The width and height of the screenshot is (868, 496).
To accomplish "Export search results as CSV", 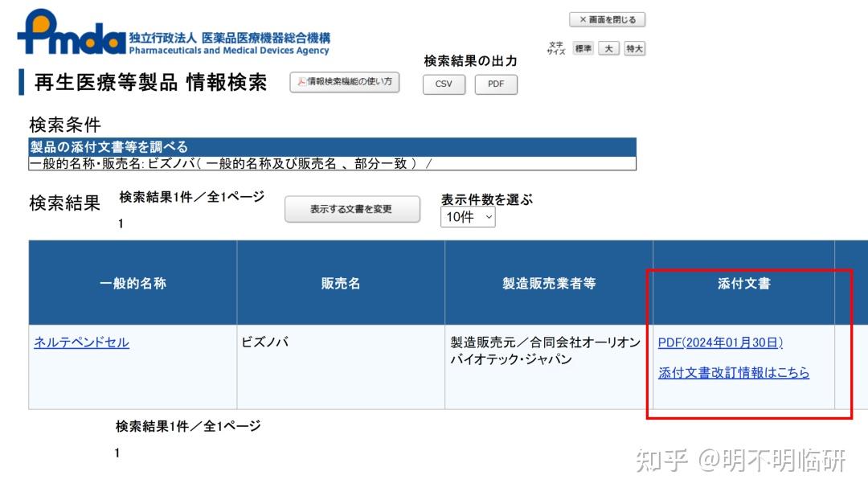I will tap(444, 84).
